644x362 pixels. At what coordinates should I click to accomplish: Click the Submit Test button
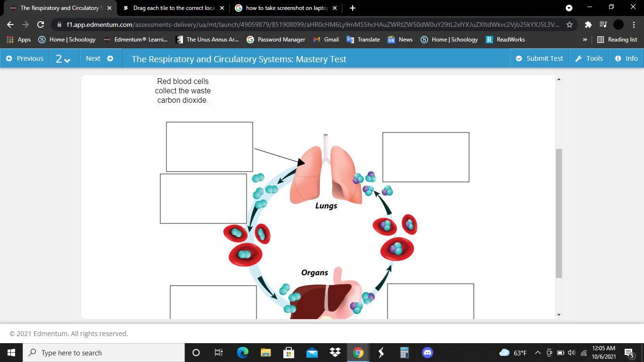click(x=539, y=58)
